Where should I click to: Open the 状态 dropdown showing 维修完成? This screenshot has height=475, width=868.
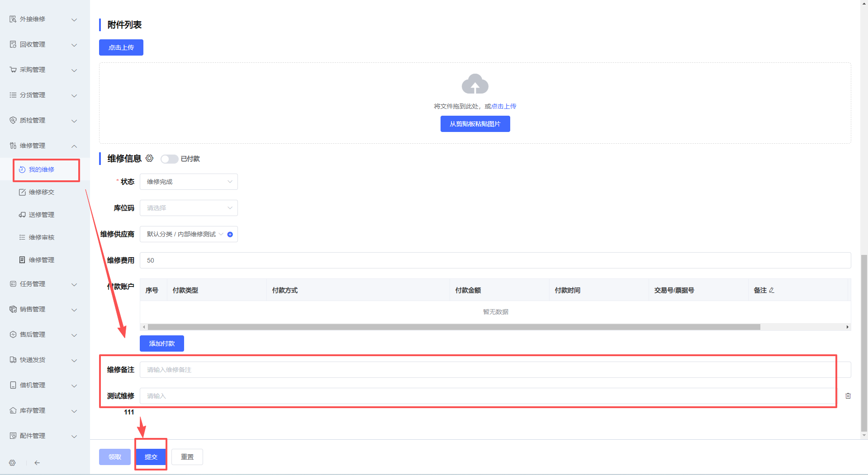(x=189, y=182)
